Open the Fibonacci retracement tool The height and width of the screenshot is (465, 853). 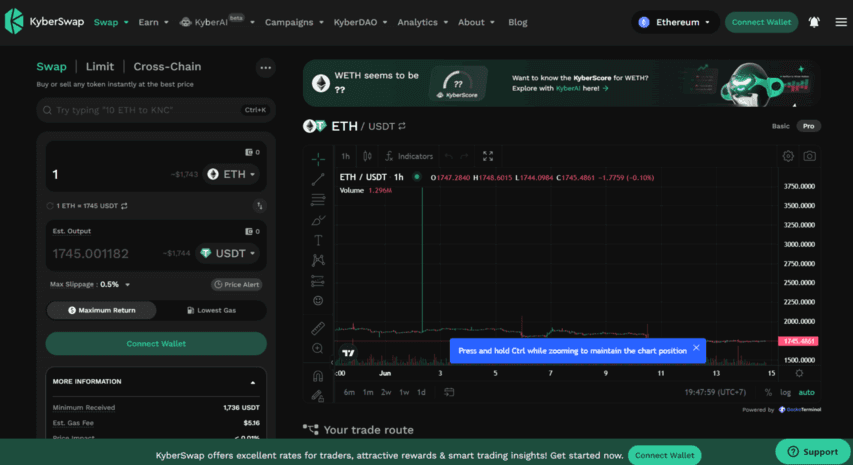coord(318,200)
